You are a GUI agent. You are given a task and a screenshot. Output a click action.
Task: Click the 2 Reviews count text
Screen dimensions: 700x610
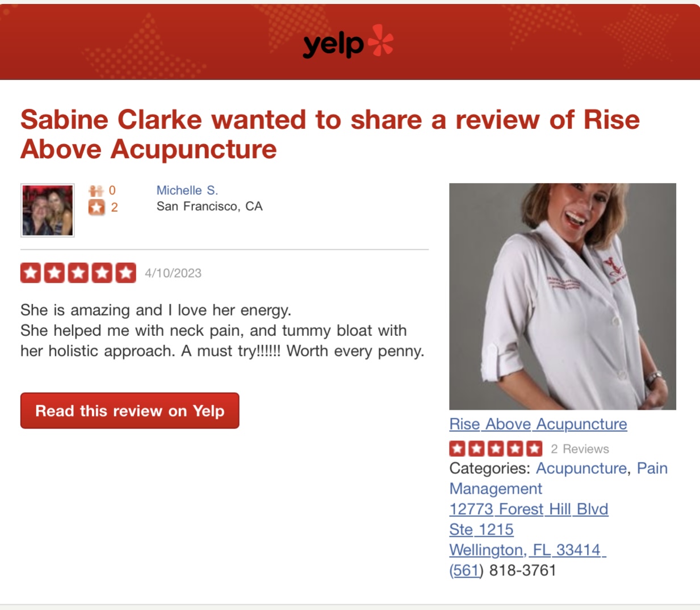click(580, 449)
